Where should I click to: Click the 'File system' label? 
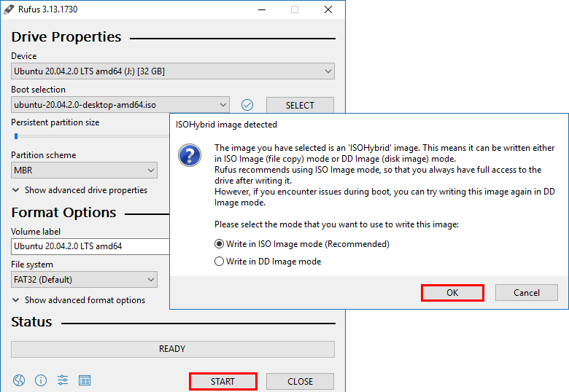point(32,264)
